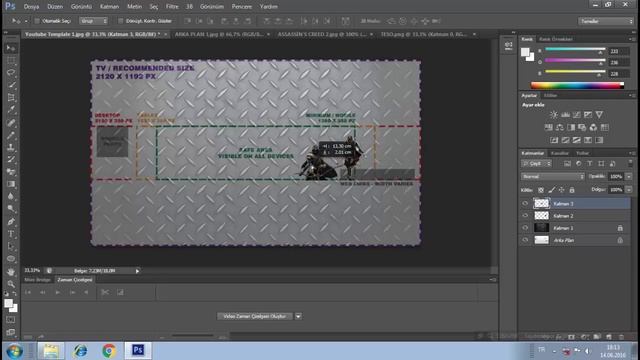Open the Düzen menu
Screen dimensions: 640x360
click(55, 7)
